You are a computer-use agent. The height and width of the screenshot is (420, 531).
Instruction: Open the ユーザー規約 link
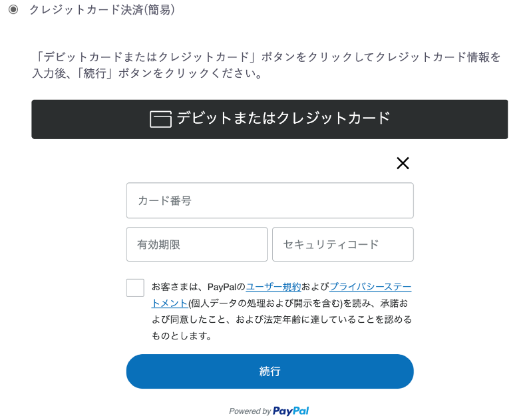[273, 287]
